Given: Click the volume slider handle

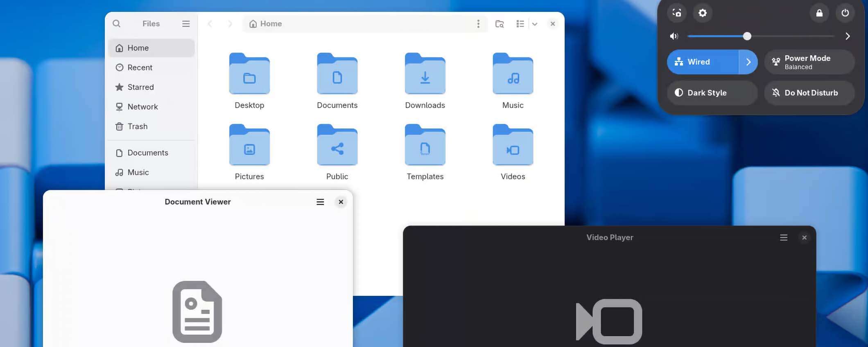Looking at the screenshot, I should click(747, 36).
